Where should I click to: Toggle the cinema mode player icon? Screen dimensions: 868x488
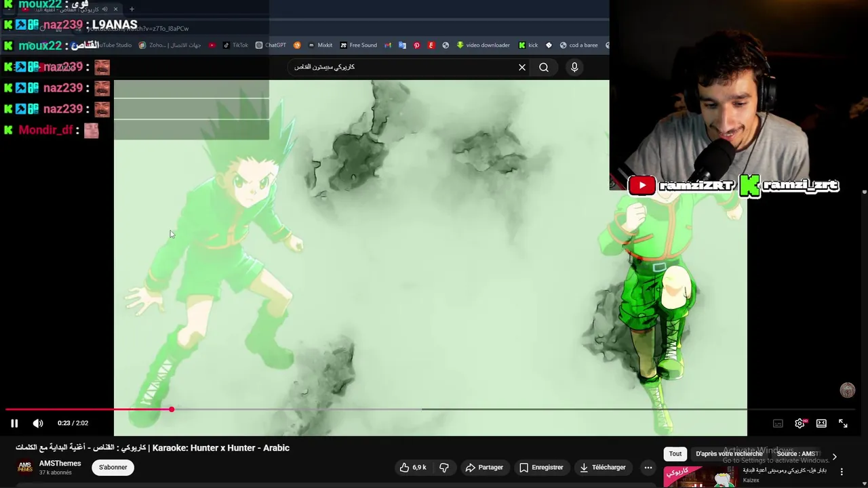coord(821,424)
